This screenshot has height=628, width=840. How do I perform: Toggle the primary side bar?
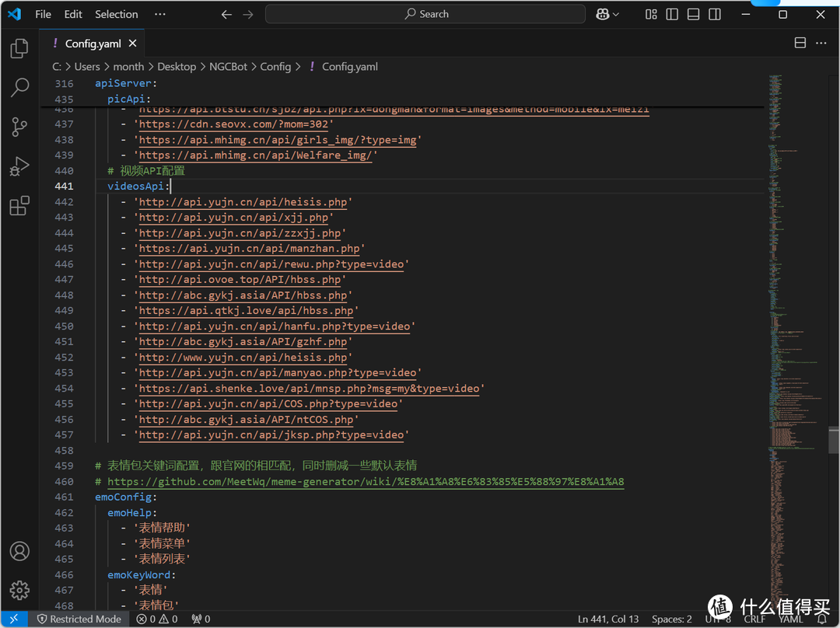[x=672, y=15]
